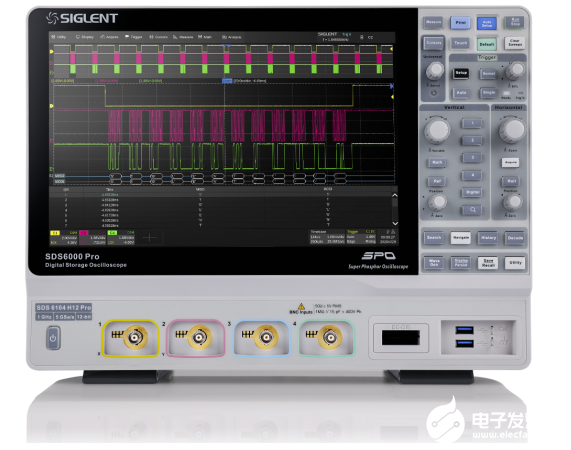Toggle the Run Stop button
This screenshot has width=571, height=450.
515,22
